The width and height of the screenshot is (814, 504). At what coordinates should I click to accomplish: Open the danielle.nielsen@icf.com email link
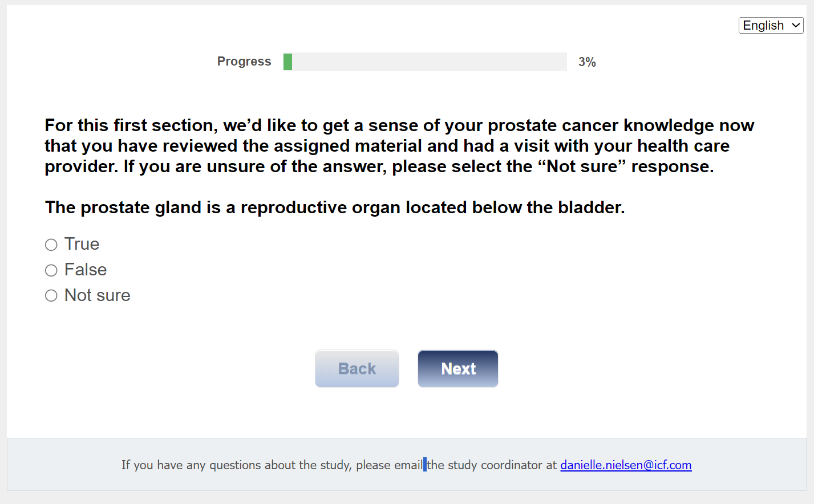tap(626, 465)
